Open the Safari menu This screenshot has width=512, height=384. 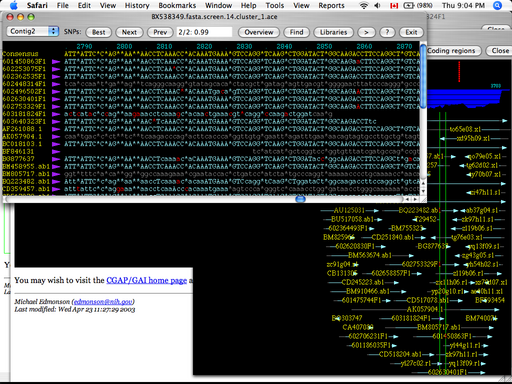click(x=37, y=5)
